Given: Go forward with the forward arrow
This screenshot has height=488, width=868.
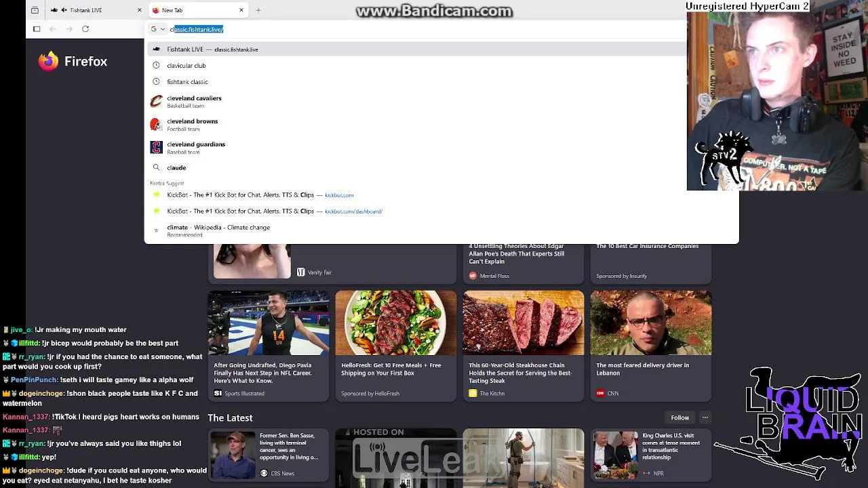Looking at the screenshot, I should tap(69, 29).
